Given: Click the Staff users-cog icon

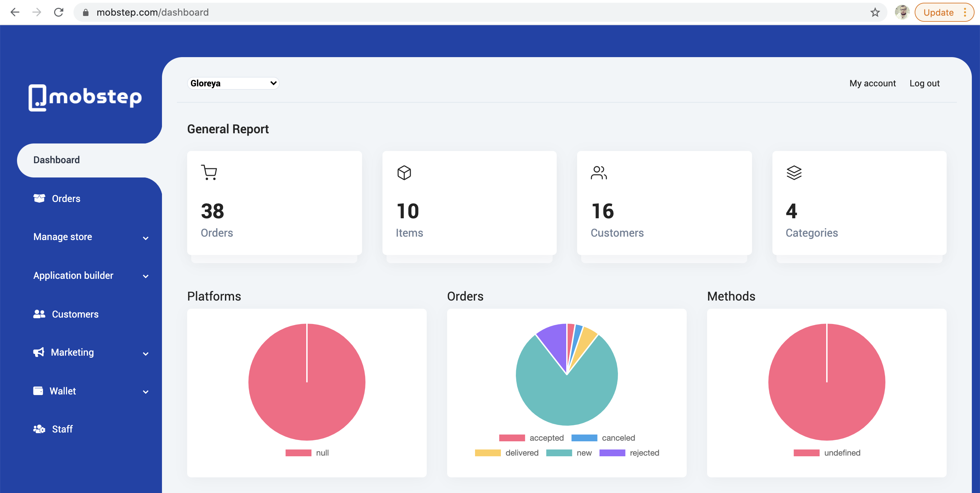Looking at the screenshot, I should pos(39,429).
